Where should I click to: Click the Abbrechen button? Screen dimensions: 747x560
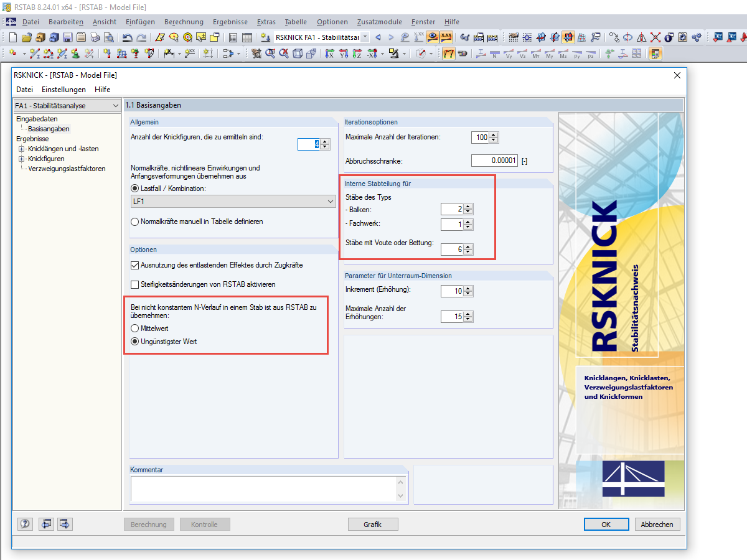pos(657,525)
